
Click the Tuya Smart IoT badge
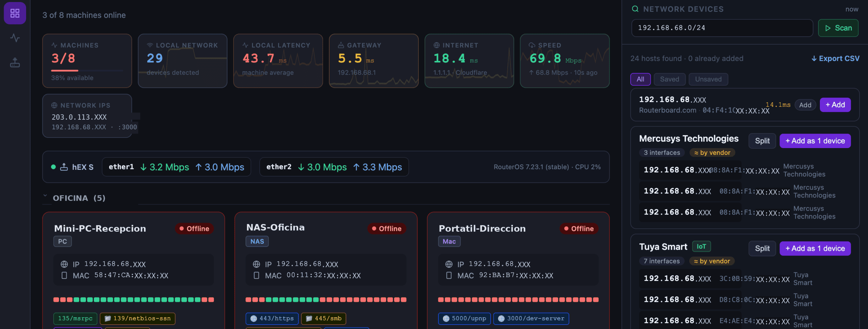click(x=702, y=247)
